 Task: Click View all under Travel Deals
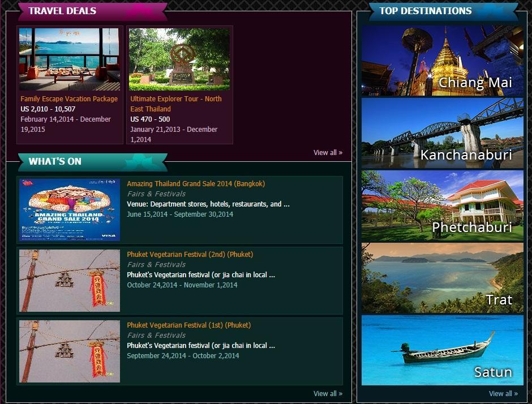tap(327, 152)
